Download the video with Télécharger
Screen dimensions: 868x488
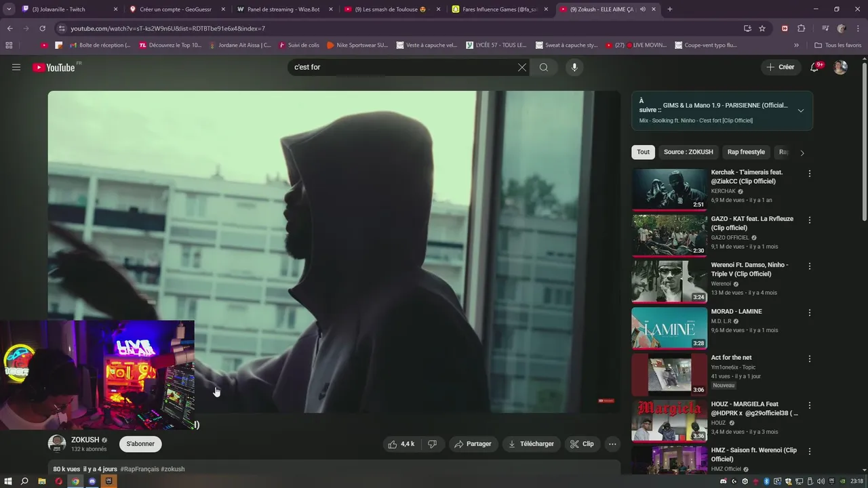click(x=531, y=444)
